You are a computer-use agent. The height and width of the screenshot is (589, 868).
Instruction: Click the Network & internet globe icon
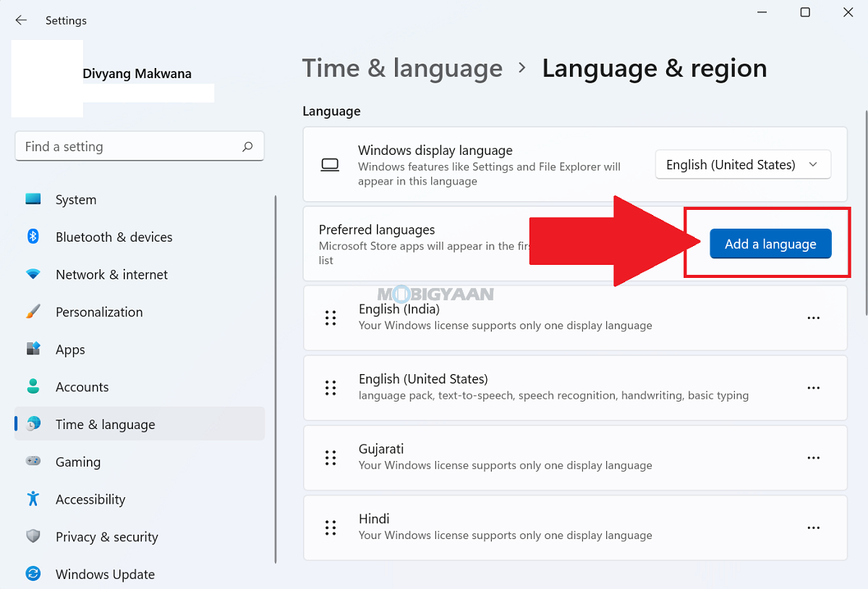click(x=33, y=274)
